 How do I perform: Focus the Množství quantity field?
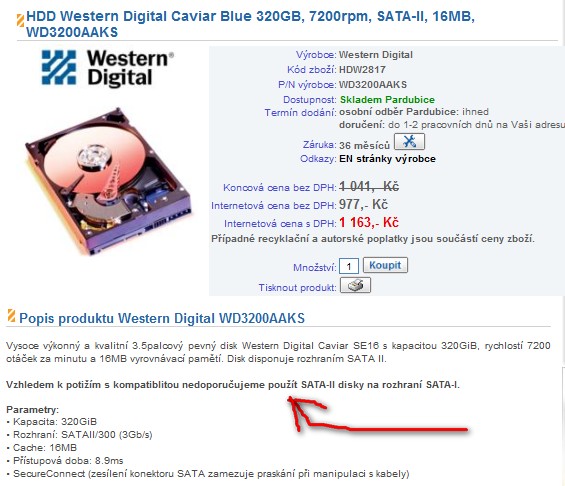pyautogui.click(x=348, y=266)
